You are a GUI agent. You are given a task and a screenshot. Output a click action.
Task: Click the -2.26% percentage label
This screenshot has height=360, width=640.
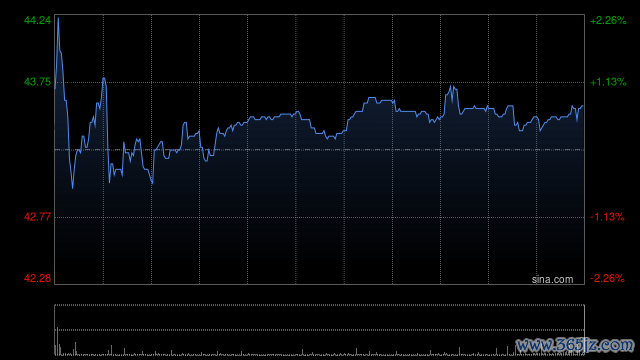click(607, 278)
